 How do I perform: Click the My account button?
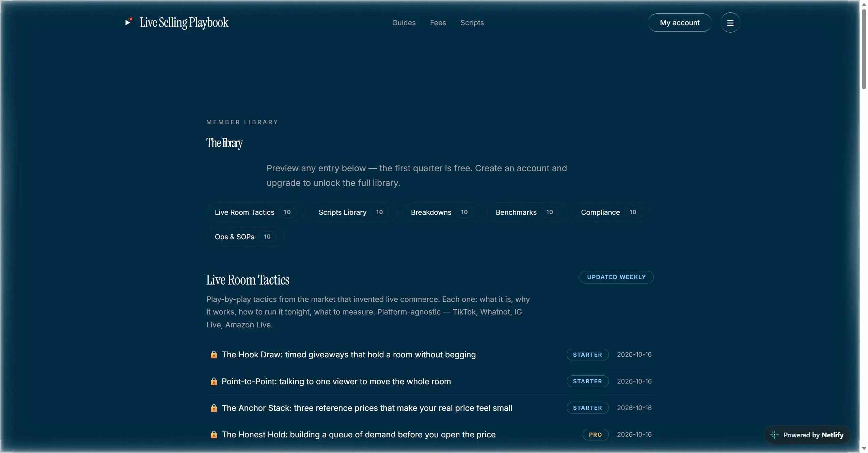[680, 22]
